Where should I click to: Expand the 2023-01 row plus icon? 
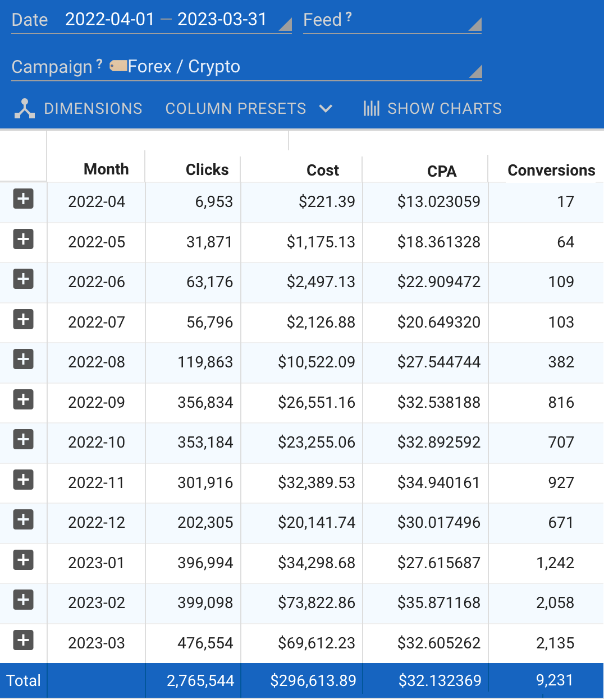[23, 560]
